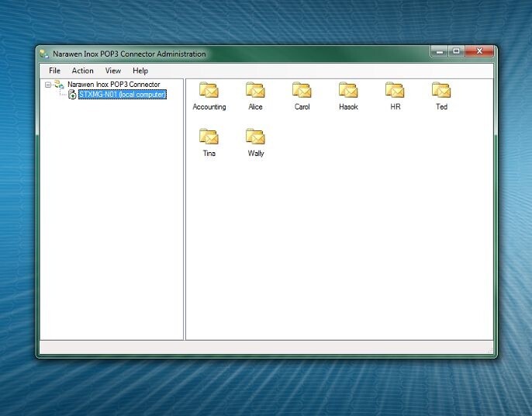Close the POP3 Connector Administration window
This screenshot has height=416, width=532.
point(479,51)
